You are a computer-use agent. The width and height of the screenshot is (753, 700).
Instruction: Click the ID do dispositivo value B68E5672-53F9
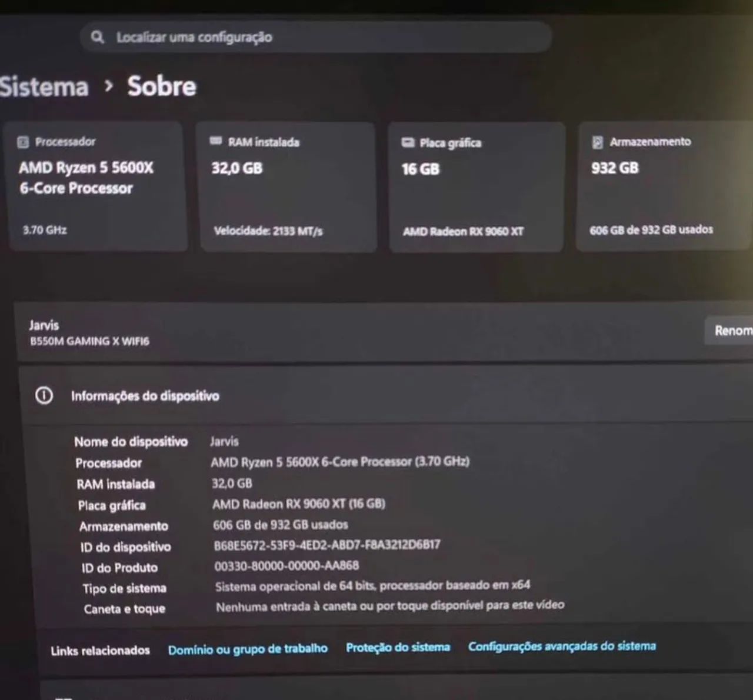pos(327,545)
